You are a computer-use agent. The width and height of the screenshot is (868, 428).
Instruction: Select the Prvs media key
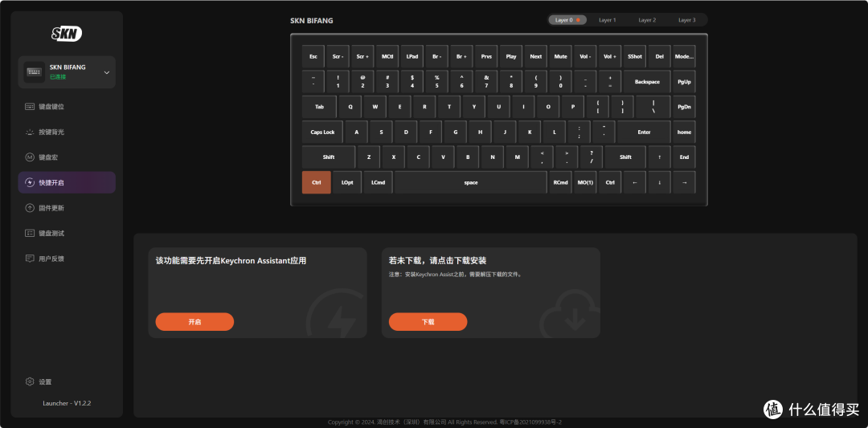(486, 56)
